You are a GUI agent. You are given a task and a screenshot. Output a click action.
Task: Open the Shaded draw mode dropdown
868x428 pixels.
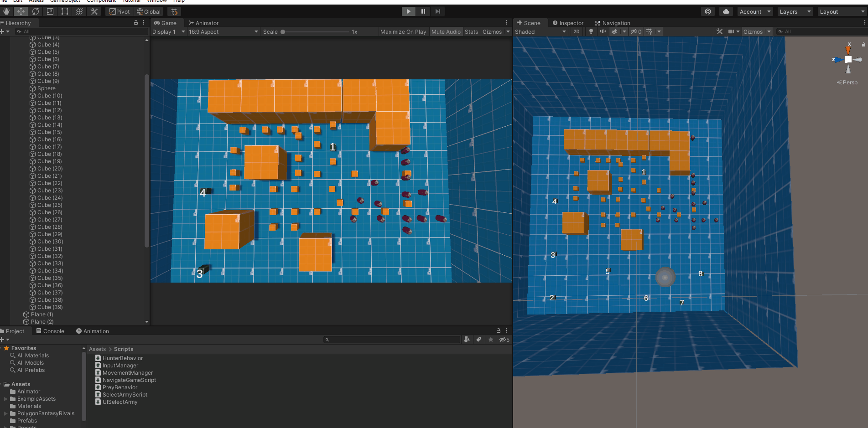[541, 31]
